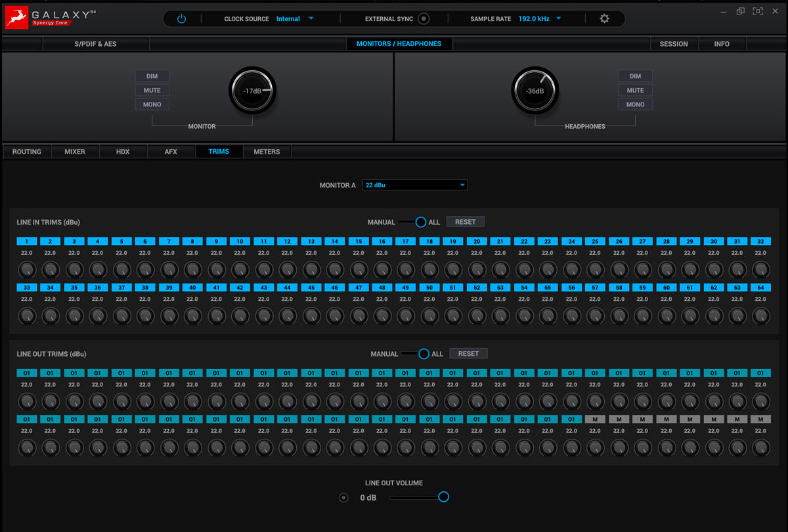Click the Monitor volume knob

point(253,91)
